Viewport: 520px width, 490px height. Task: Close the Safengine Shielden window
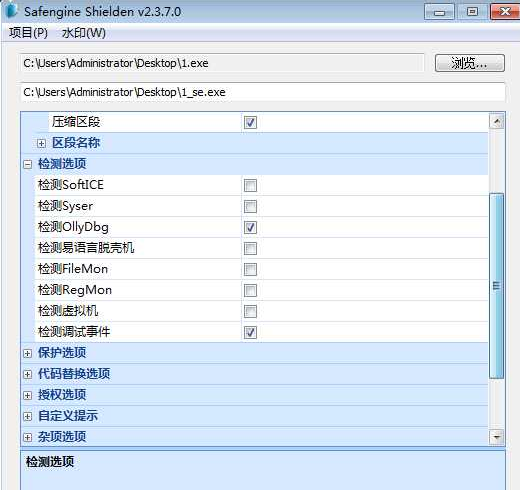click(x=505, y=12)
